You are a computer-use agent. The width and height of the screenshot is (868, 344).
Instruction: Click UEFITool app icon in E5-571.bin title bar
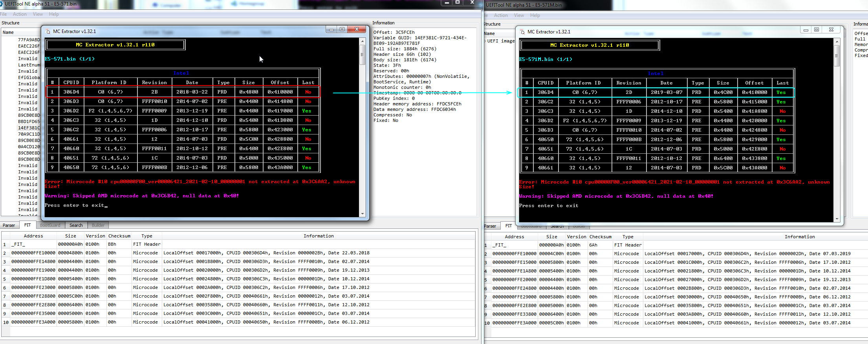tap(2, 4)
